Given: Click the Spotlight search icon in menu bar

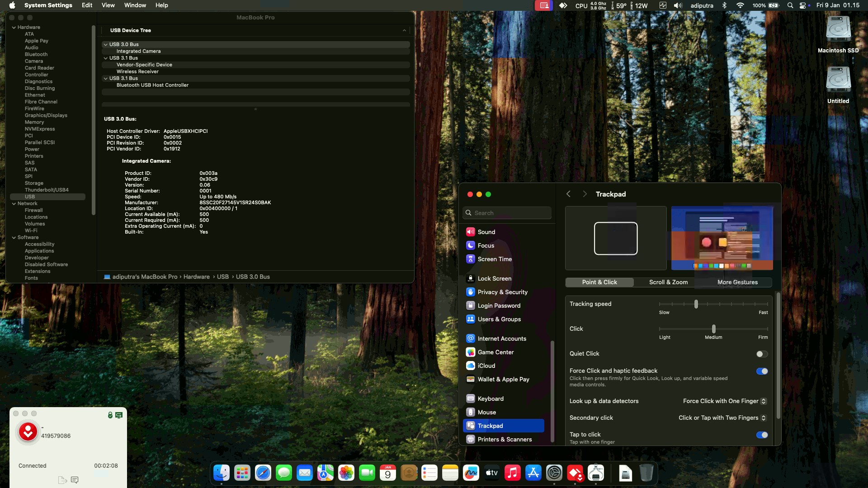Looking at the screenshot, I should coord(790,5).
